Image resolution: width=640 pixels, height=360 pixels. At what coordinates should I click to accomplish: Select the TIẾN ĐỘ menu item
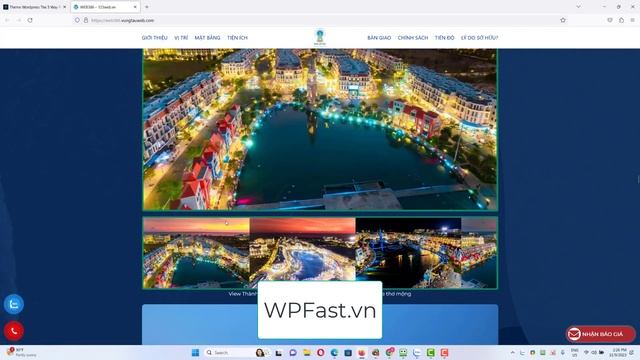coord(444,38)
